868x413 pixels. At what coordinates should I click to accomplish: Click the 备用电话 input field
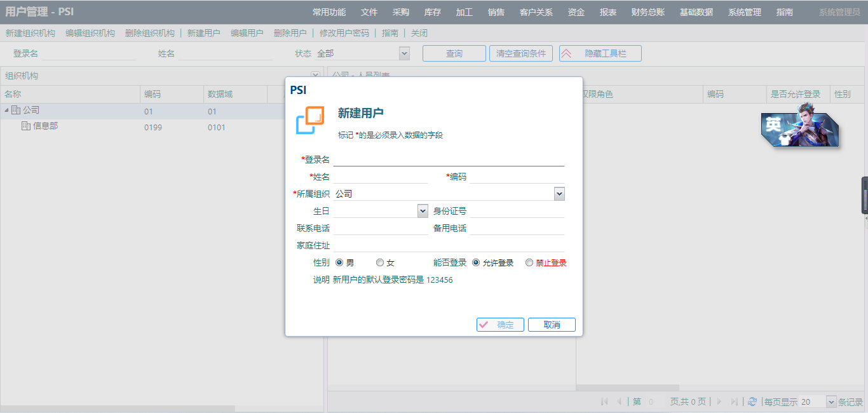(x=517, y=228)
